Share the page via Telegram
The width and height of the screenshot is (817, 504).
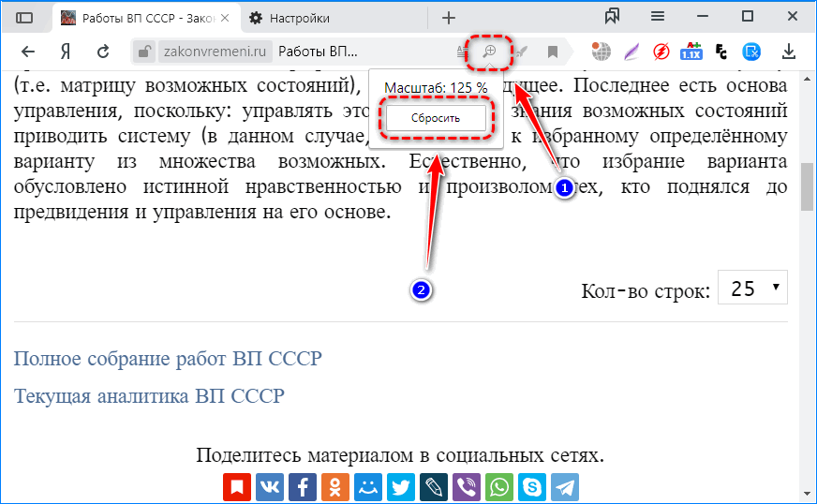tap(565, 487)
